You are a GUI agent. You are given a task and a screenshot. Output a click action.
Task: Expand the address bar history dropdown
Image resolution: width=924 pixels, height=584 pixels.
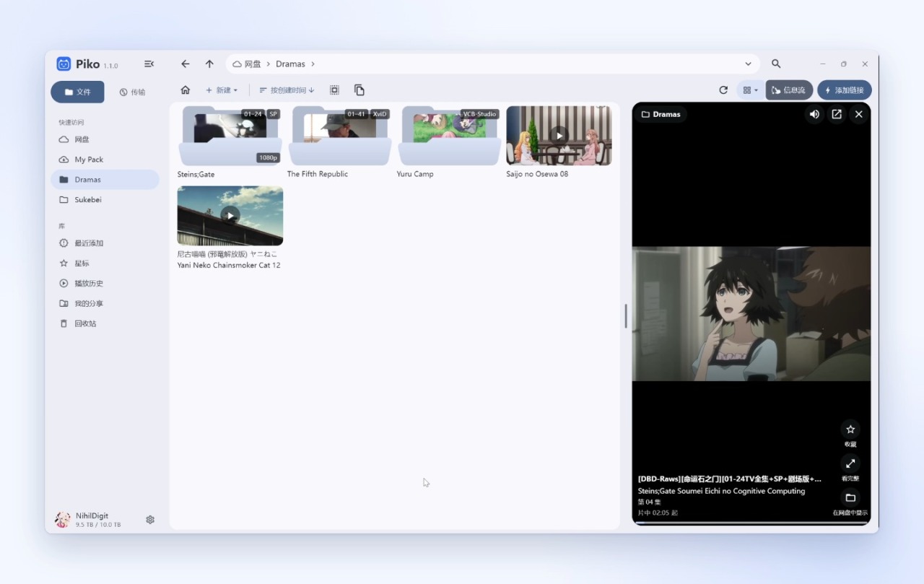click(748, 64)
